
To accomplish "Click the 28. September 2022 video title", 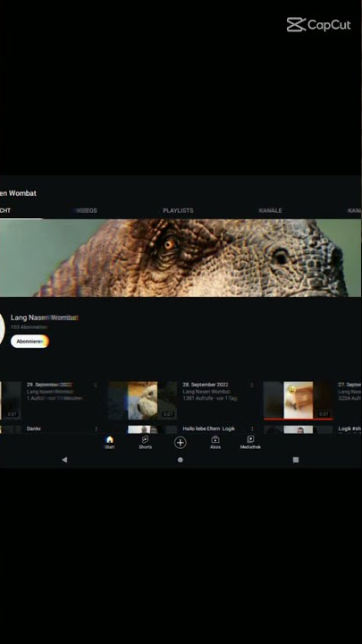I will pyautogui.click(x=206, y=385).
